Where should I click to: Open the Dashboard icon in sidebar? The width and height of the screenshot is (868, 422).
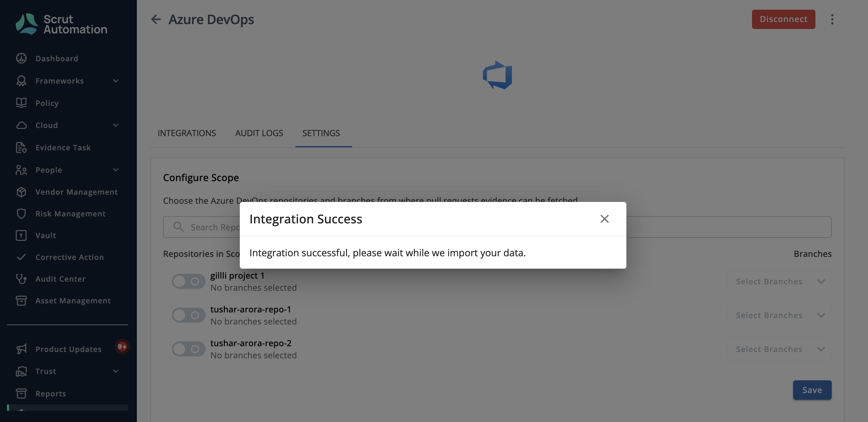point(21,58)
